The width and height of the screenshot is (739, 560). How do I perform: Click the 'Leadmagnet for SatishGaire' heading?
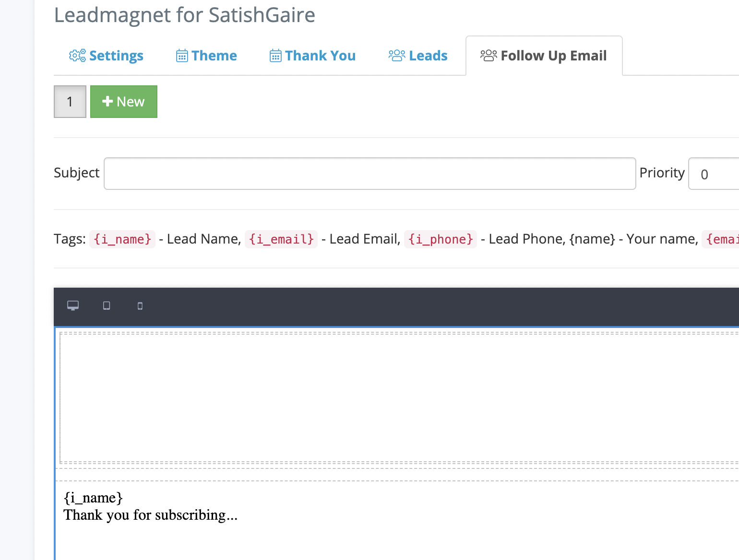click(184, 15)
